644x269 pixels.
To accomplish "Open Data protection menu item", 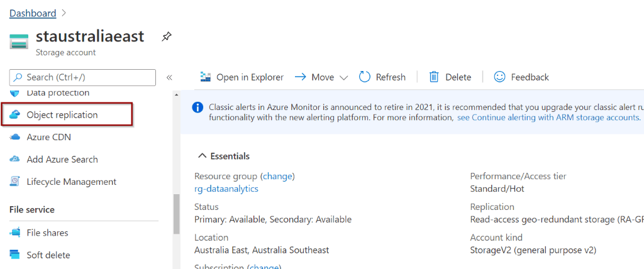I will point(58,93).
